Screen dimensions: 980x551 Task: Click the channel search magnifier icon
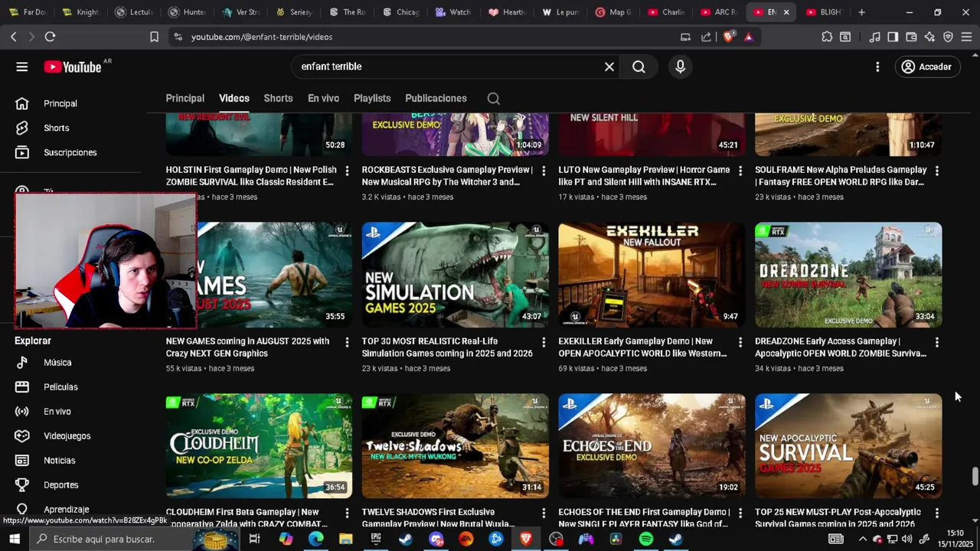tap(494, 98)
